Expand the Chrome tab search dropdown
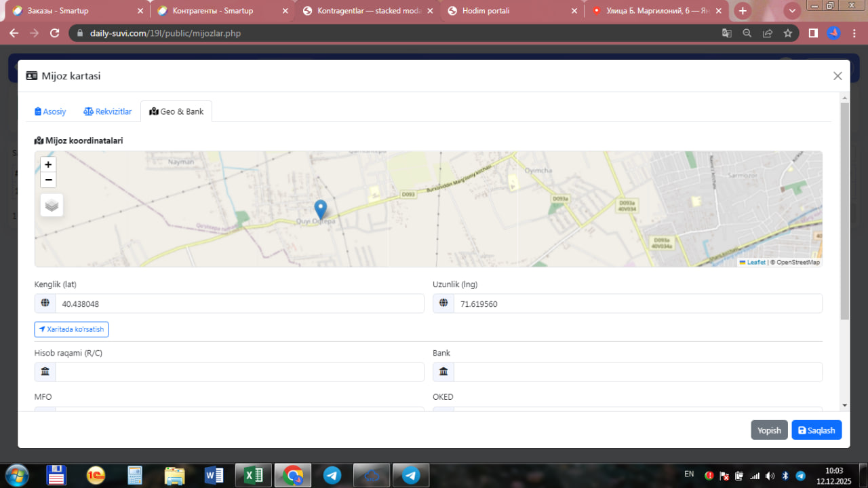Screen dimensions: 868x488 792,11
